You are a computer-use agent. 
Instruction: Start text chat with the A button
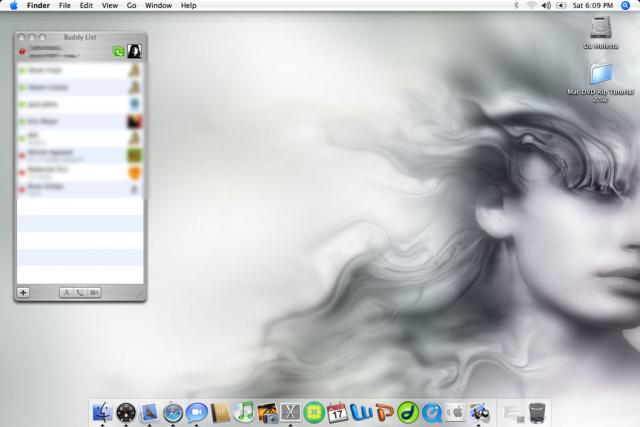point(67,292)
